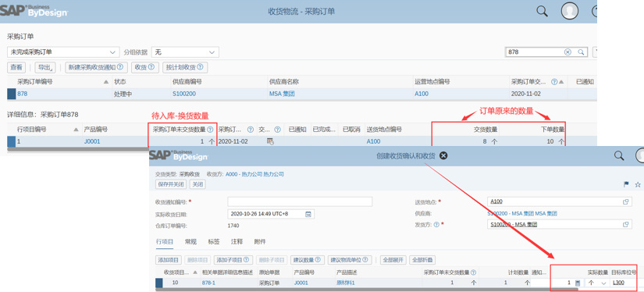Image resolution: width=644 pixels, height=292 pixels.
Task: Open help for 采购订单未交货数量 column in order details
Action: pos(210,130)
